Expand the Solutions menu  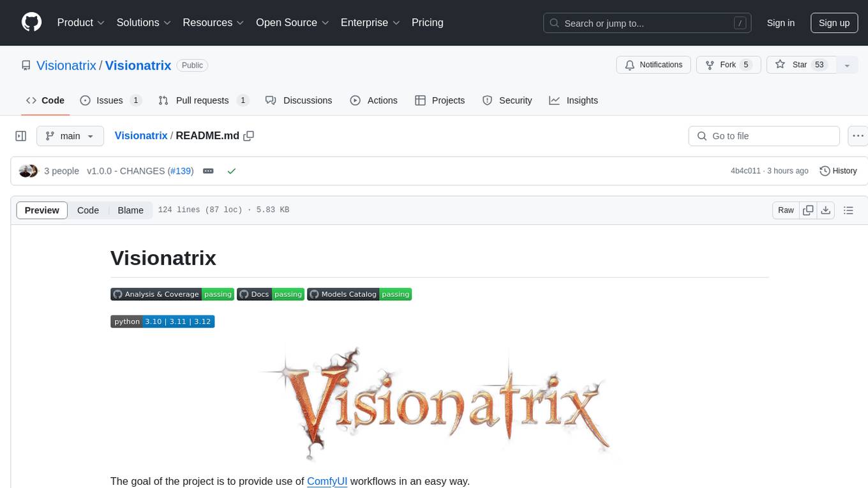click(x=144, y=22)
